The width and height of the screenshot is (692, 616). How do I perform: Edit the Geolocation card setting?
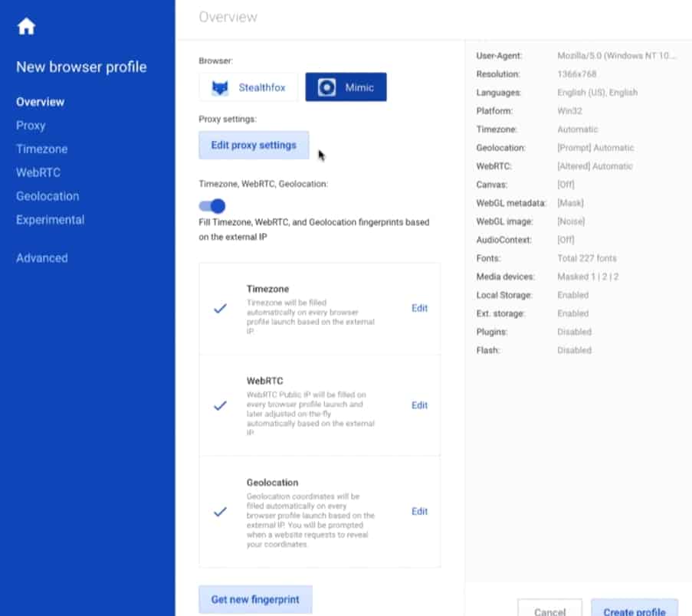click(419, 512)
